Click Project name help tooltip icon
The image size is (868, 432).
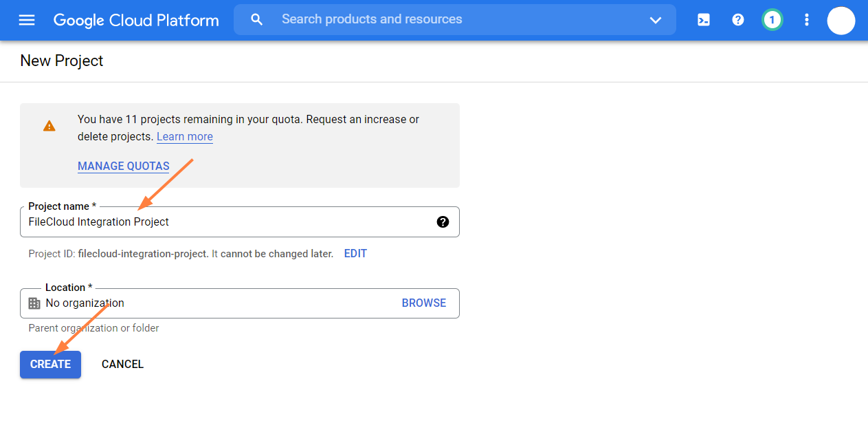(443, 222)
